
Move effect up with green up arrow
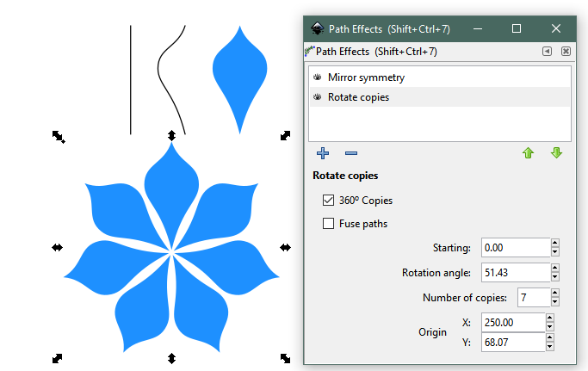click(x=528, y=153)
